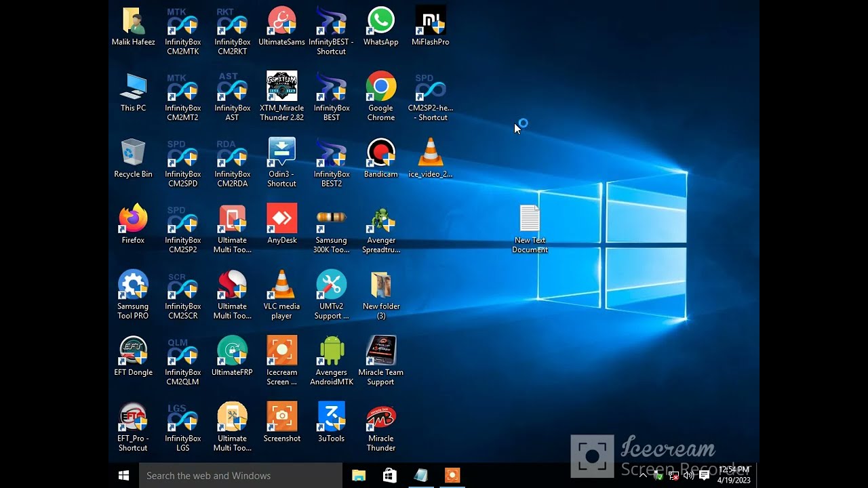Select the InfinityBox BEST shortcut
Image resolution: width=868 pixels, height=488 pixels.
331,98
